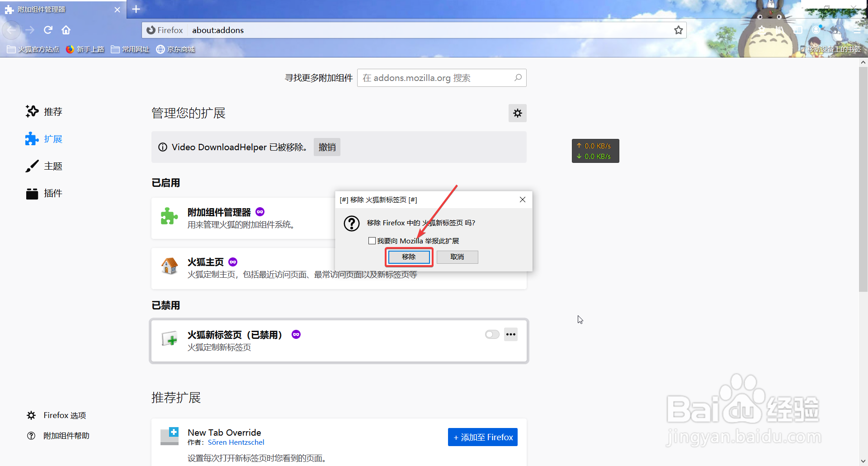Close the 附加组件管理器 tab
This screenshot has width=868, height=466.
[x=117, y=10]
